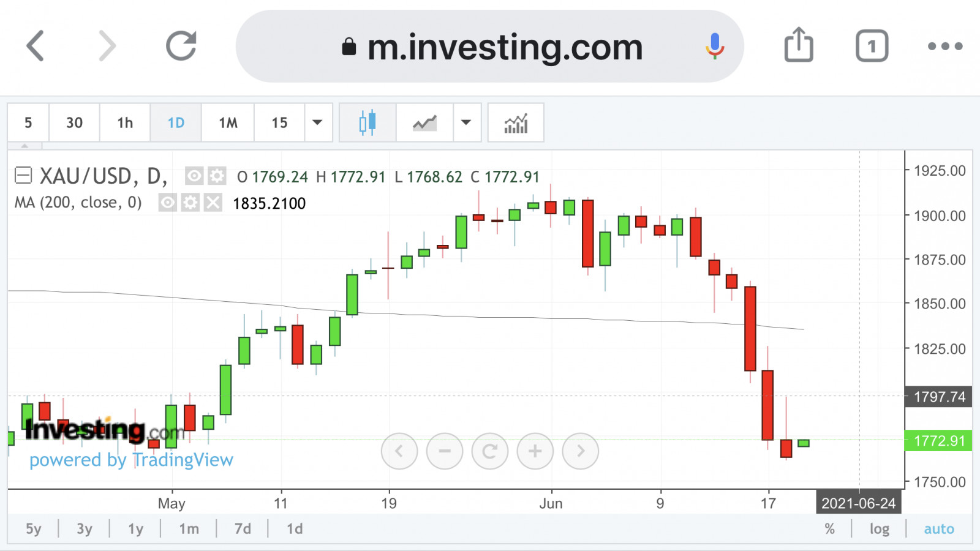The height and width of the screenshot is (551, 980).
Task: Zoom in the chart with plus button
Action: (x=535, y=451)
